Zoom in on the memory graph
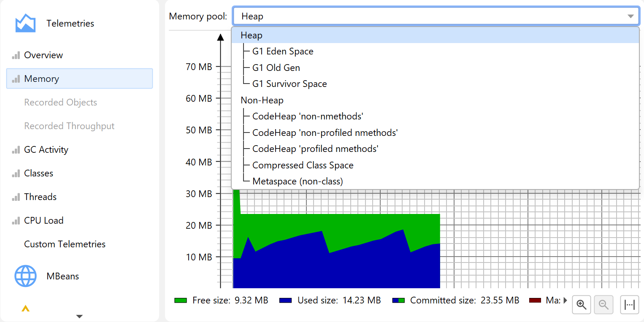This screenshot has height=322, width=644. click(582, 304)
